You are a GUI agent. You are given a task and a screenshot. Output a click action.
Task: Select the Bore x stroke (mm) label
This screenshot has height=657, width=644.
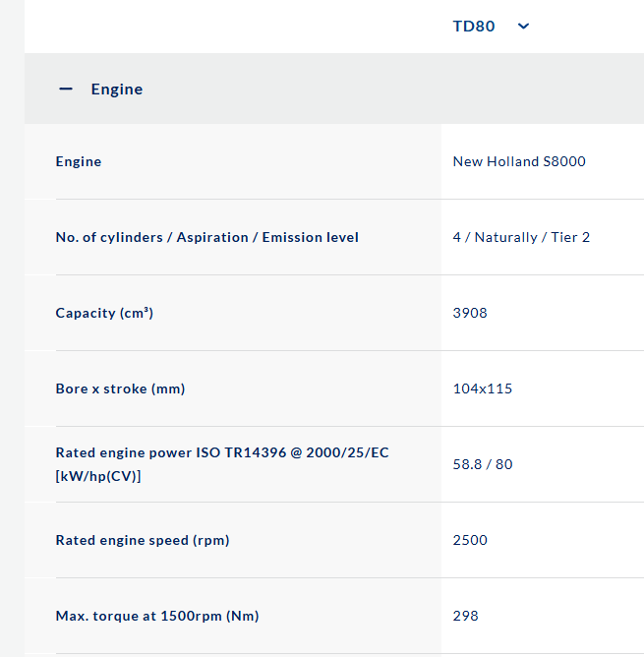pos(120,388)
